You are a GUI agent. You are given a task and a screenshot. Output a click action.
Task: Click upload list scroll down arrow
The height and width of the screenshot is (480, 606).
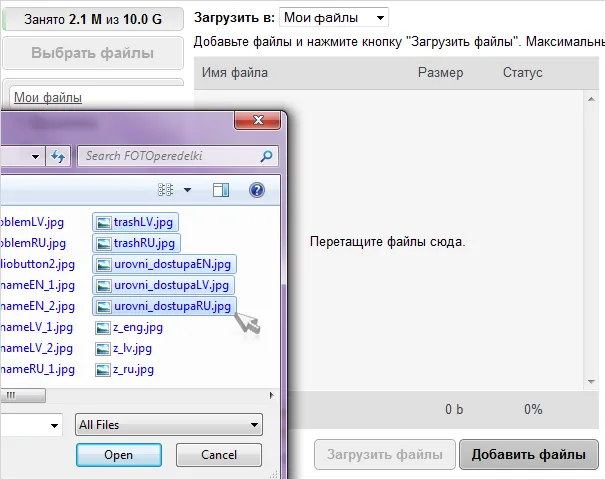591,382
